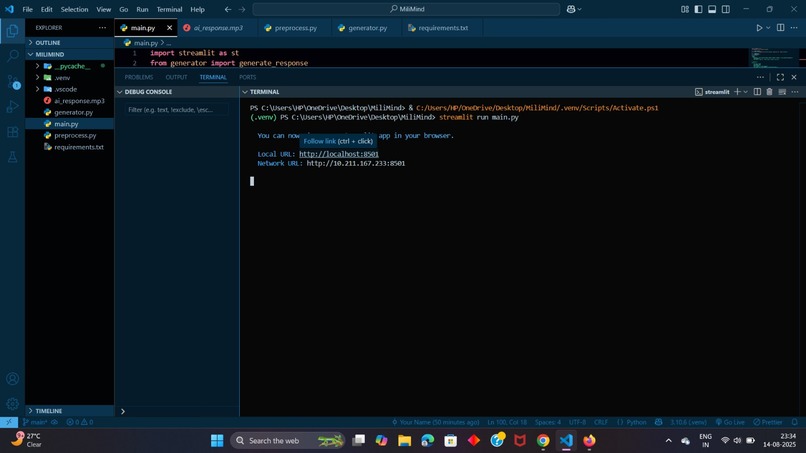Switch to the PORTS panel tab
The image size is (806, 453).
(x=247, y=77)
